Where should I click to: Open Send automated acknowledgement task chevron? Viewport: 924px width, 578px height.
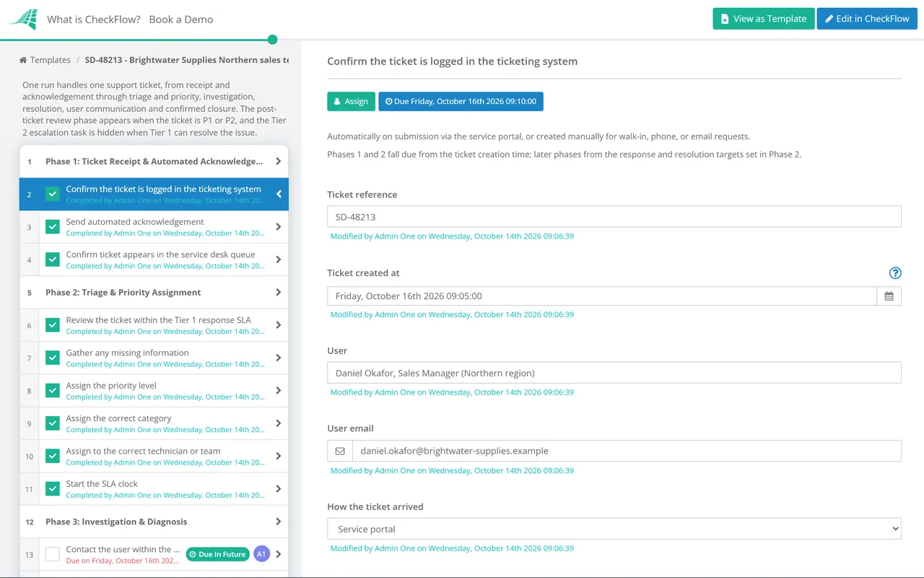279,227
